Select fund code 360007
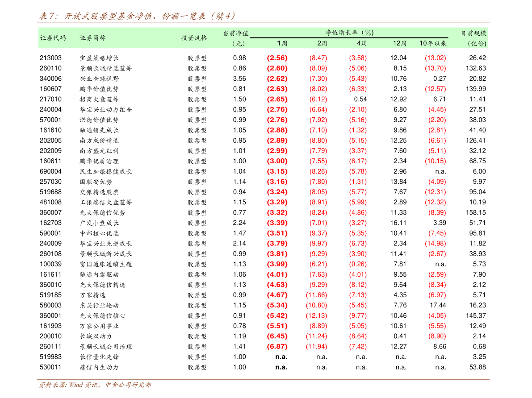 point(50,212)
